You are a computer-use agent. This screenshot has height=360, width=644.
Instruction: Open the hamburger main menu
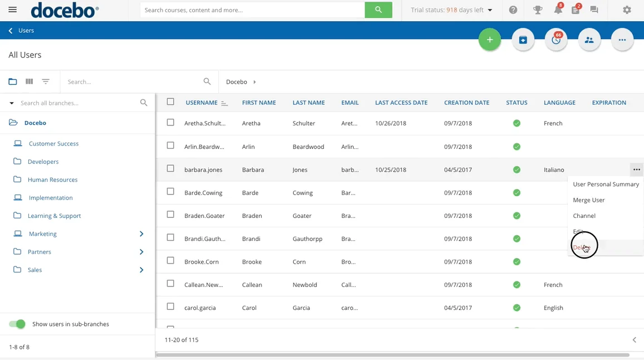pyautogui.click(x=13, y=9)
